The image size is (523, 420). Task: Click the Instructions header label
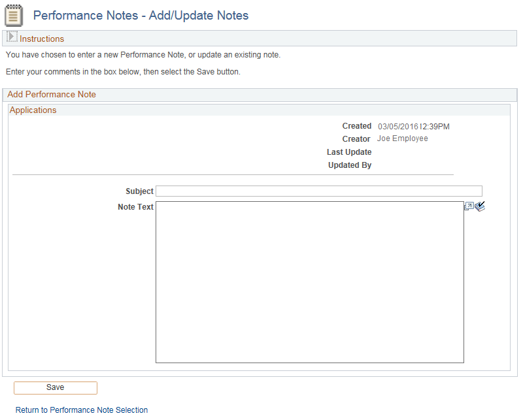(x=42, y=39)
